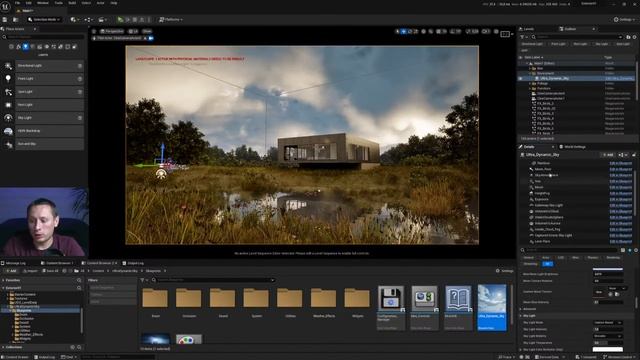This screenshot has width=640, height=360.
Task: Click the Readme book asset thumbnail
Action: [x=458, y=299]
